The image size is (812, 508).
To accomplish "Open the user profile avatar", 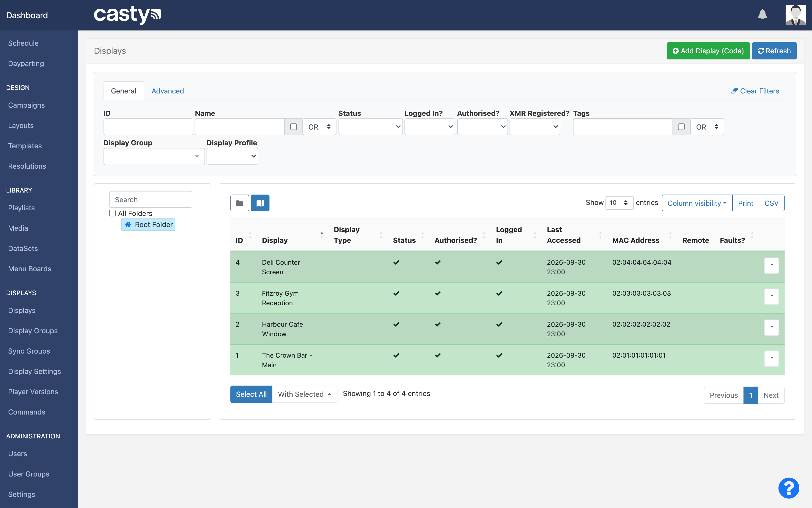I will (795, 15).
